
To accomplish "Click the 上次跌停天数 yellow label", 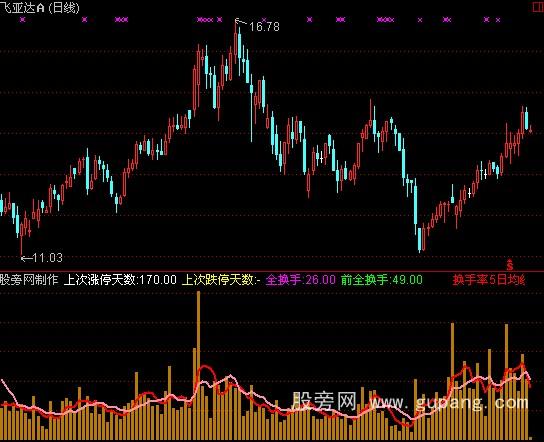I will pyautogui.click(x=221, y=279).
